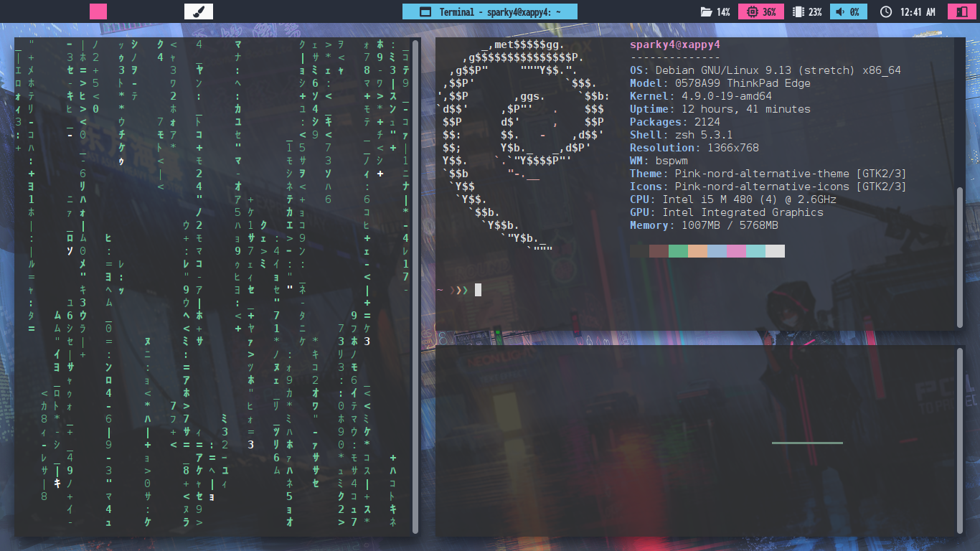980x551 pixels.
Task: Click the matrix terminal's vertical scrollbar
Action: [415, 286]
